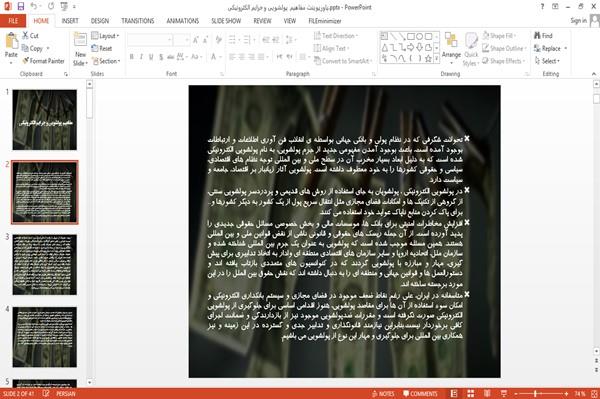The image size is (600, 399).
Task: Select the triangle shape in shapes gallery
Action: click(x=385, y=48)
